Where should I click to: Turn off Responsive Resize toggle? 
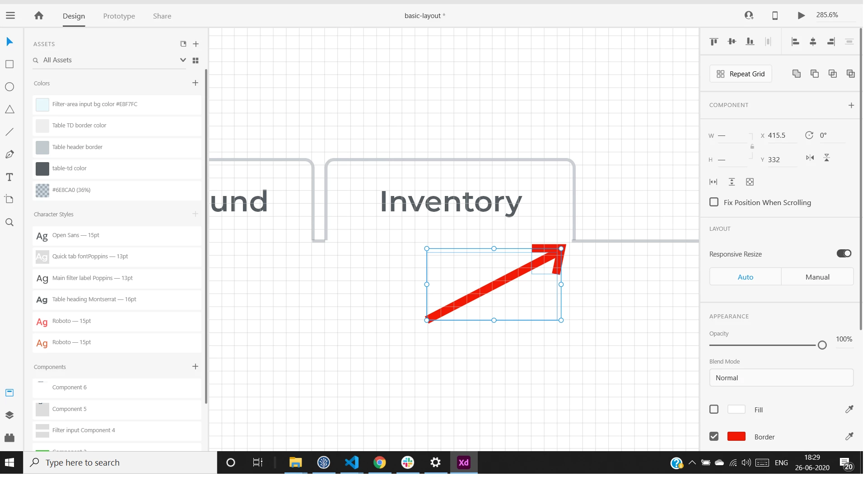click(x=844, y=253)
